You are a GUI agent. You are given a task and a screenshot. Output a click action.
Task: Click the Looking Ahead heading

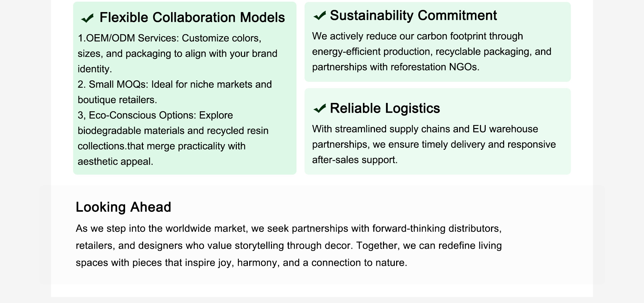click(123, 207)
